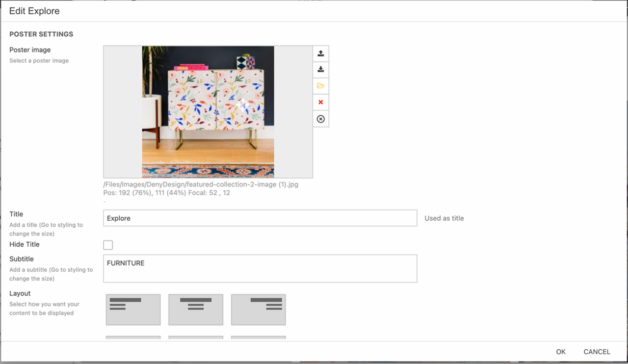Click the Subtitle text area with FURNITURE
Viewport: 628px width, 364px height.
(x=260, y=268)
